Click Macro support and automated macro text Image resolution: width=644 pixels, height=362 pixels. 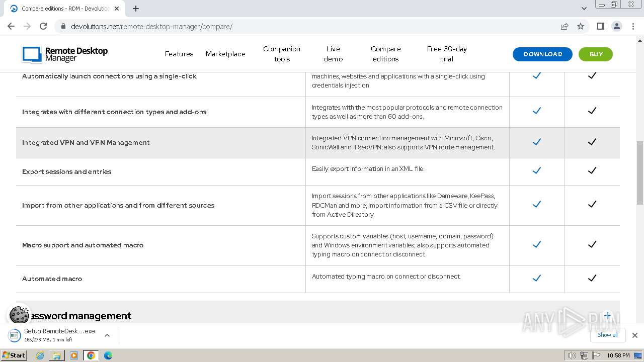83,245
